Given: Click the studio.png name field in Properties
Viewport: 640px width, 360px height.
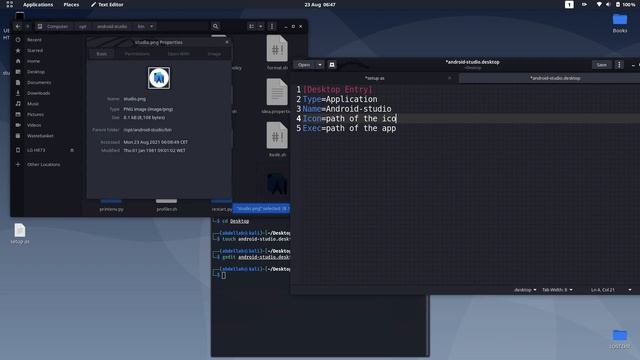Looking at the screenshot, I should click(x=135, y=99).
